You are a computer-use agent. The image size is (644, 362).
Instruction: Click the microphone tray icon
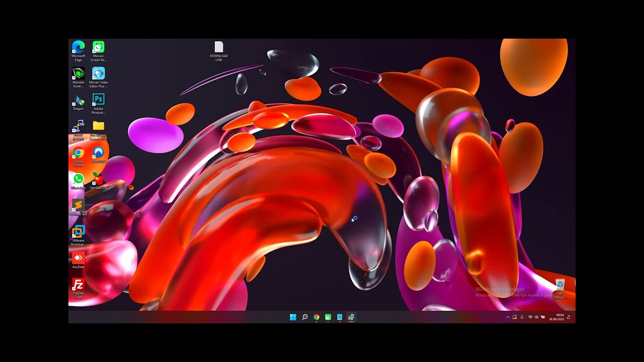[x=522, y=317]
